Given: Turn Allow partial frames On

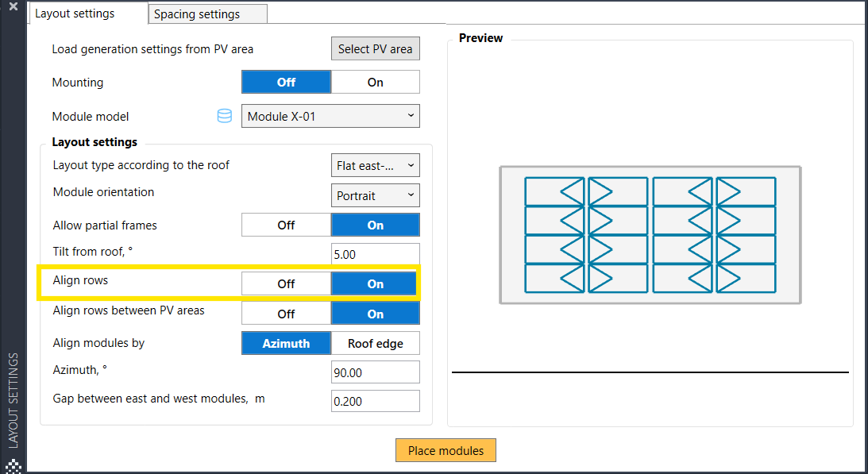Looking at the screenshot, I should (x=376, y=225).
